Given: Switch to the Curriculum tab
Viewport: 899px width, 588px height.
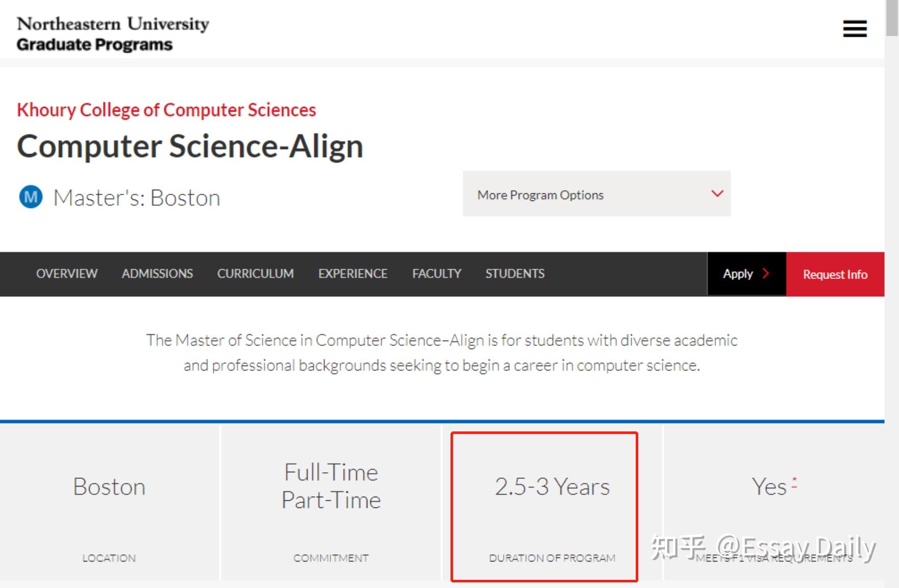Looking at the screenshot, I should pyautogui.click(x=255, y=274).
